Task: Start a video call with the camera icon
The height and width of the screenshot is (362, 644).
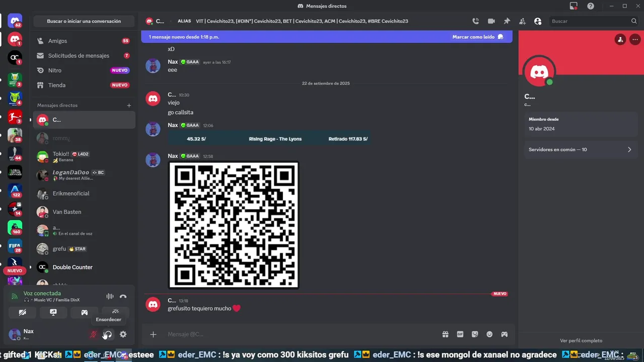Action: [x=491, y=21]
